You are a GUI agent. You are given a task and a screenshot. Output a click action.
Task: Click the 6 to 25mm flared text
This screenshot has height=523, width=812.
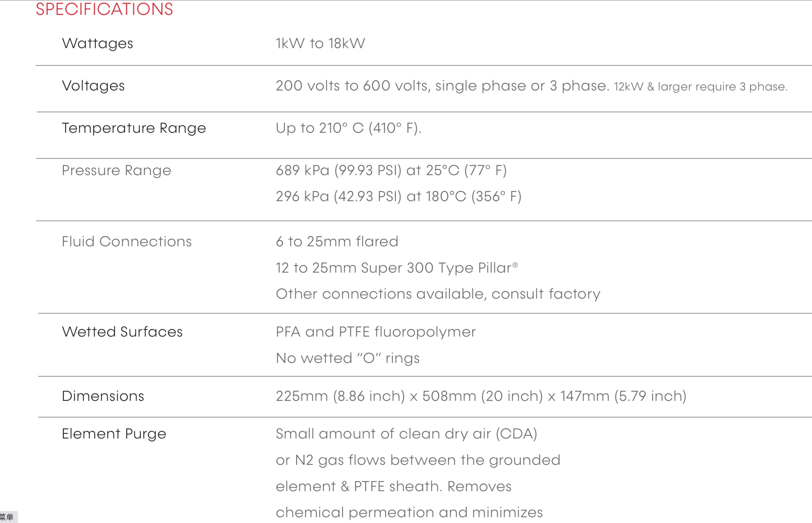[337, 241]
